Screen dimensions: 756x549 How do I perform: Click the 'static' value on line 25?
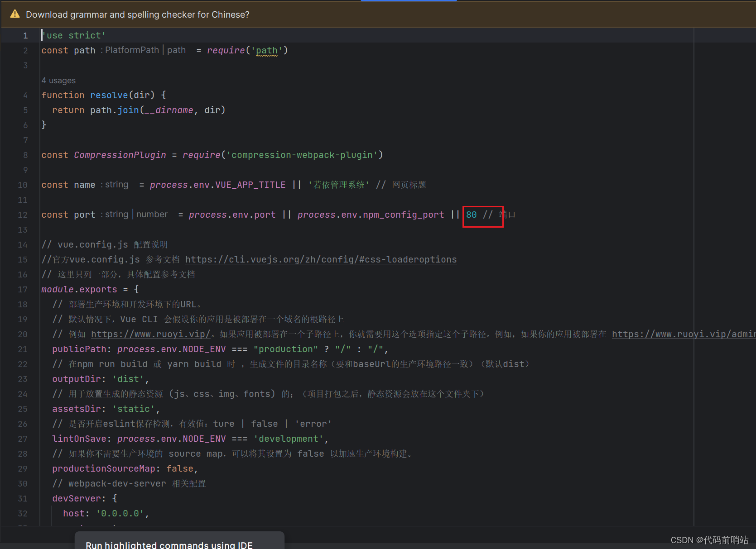[134, 409]
